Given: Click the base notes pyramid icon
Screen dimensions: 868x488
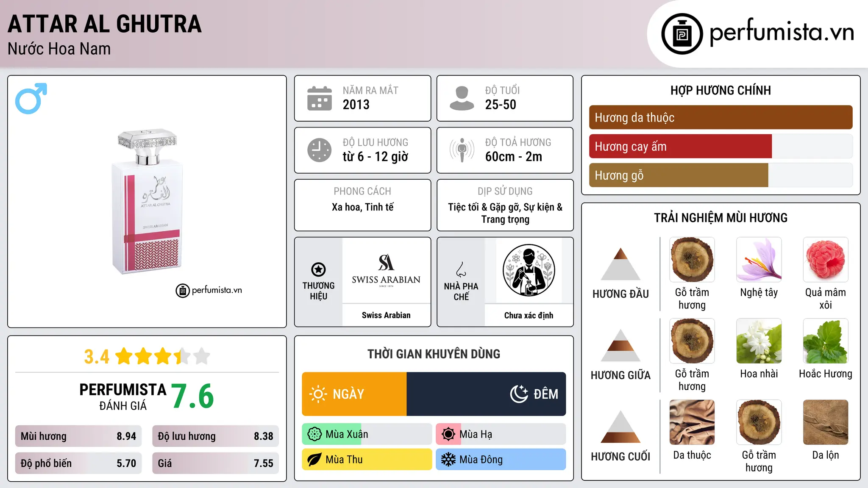Looking at the screenshot, I should (621, 427).
